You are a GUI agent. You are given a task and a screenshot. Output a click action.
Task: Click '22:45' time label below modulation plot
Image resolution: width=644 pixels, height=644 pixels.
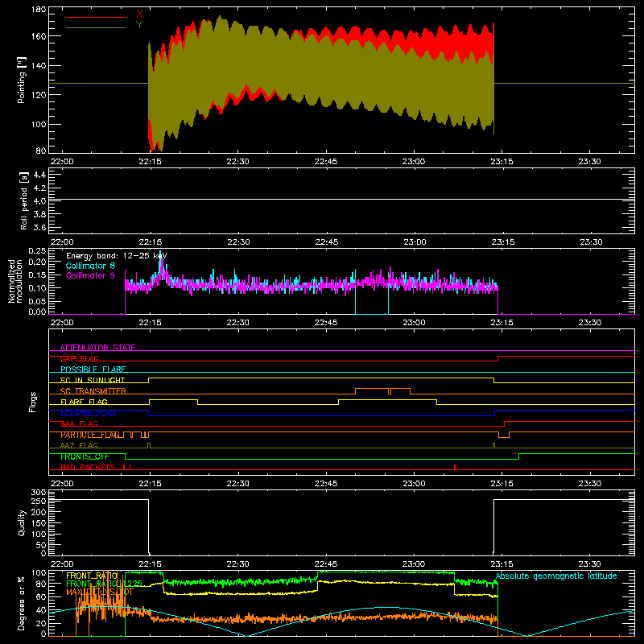click(326, 323)
